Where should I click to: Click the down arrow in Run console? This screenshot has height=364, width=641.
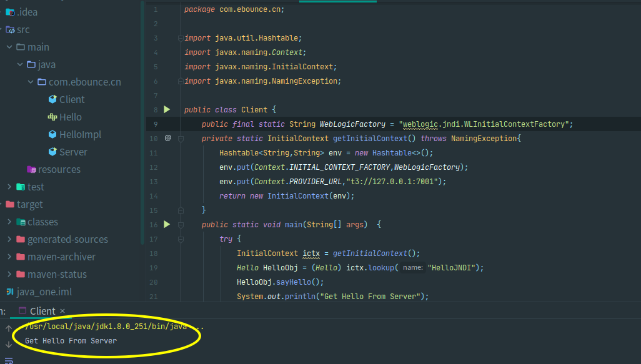pos(9,344)
